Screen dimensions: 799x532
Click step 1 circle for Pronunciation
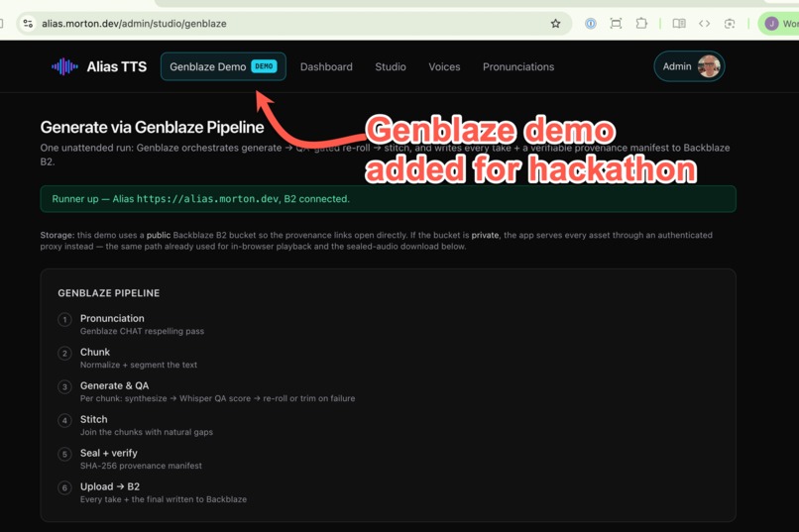pyautogui.click(x=64, y=320)
